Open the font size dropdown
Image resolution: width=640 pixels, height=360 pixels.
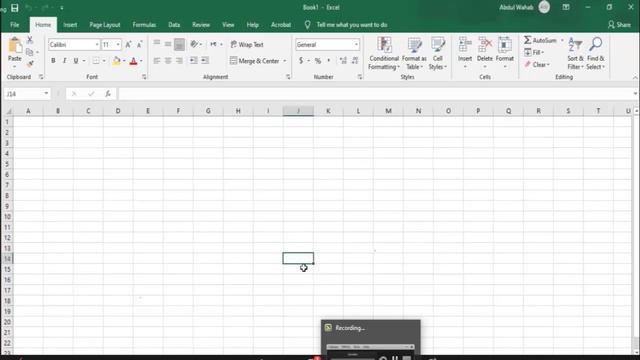click(x=118, y=44)
